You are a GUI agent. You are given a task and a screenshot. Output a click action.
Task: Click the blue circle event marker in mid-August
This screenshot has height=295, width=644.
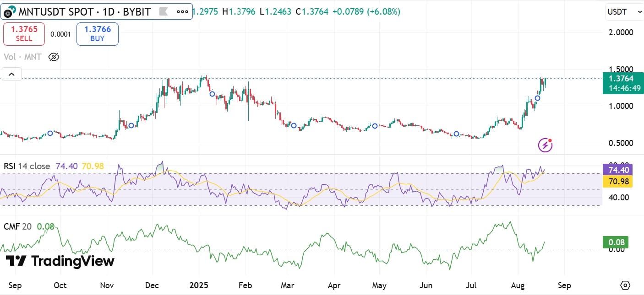click(538, 98)
